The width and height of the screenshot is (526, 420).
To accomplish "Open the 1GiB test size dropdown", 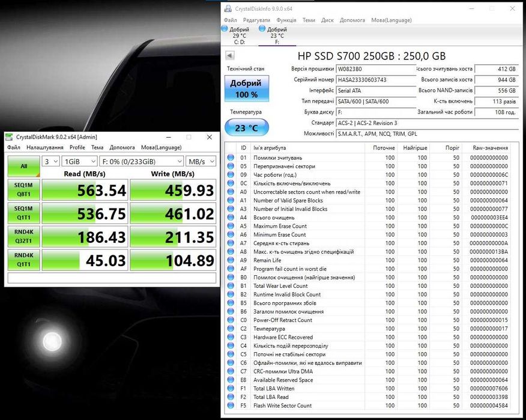I will point(79,162).
